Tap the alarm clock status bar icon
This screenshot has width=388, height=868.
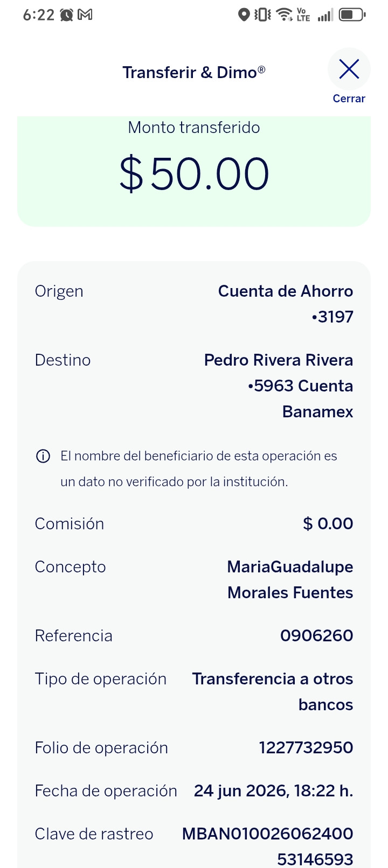[67, 15]
